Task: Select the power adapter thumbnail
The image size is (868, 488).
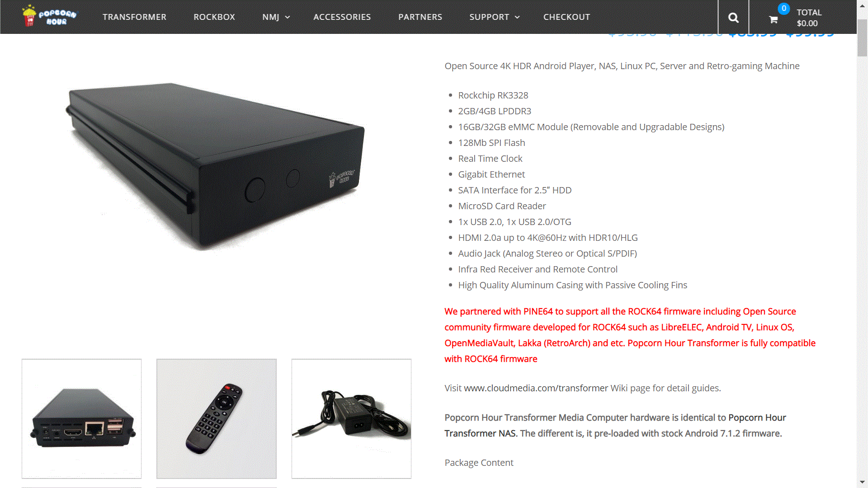Action: [x=351, y=419]
